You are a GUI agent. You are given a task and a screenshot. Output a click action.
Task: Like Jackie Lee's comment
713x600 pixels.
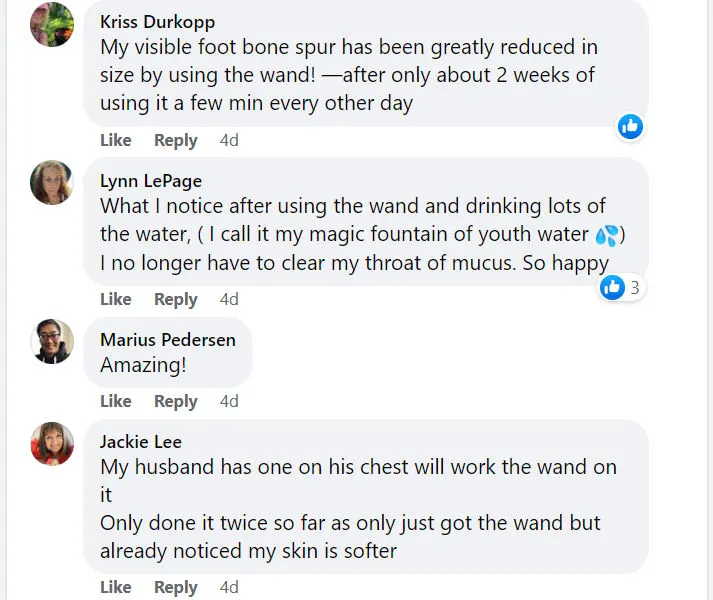(116, 587)
